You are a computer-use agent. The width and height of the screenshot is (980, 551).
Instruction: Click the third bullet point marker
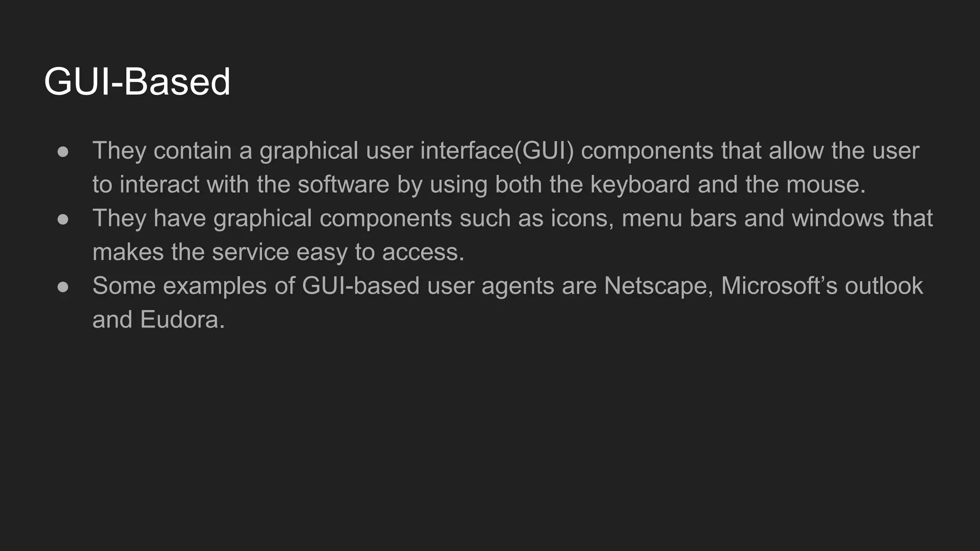coord(63,287)
